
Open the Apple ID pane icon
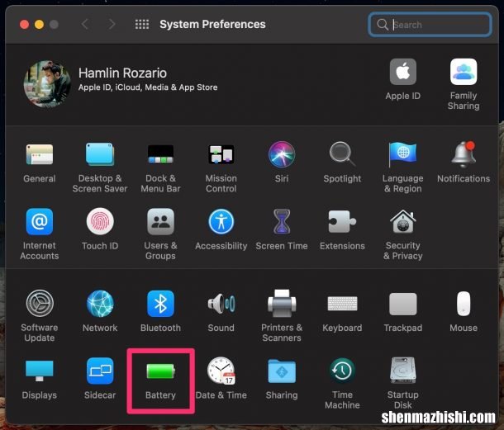[x=402, y=72]
